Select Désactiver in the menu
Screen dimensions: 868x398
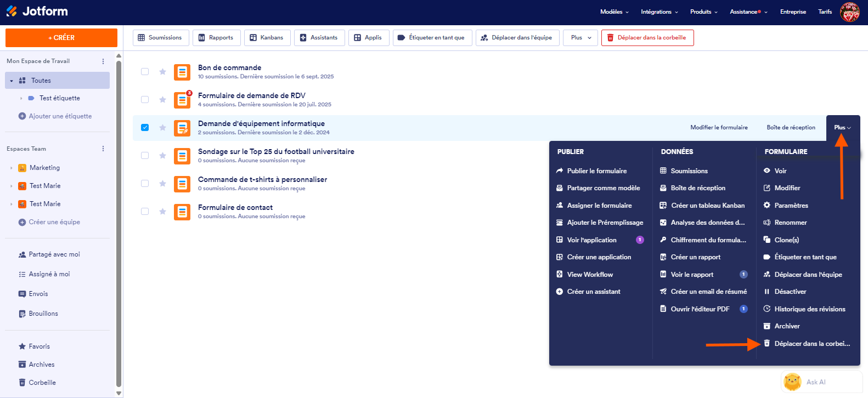click(x=785, y=292)
